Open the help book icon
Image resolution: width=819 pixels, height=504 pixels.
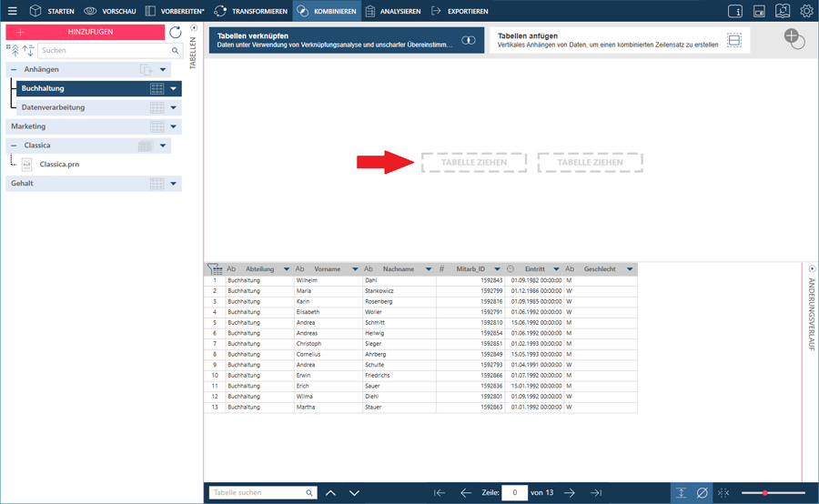click(x=783, y=11)
